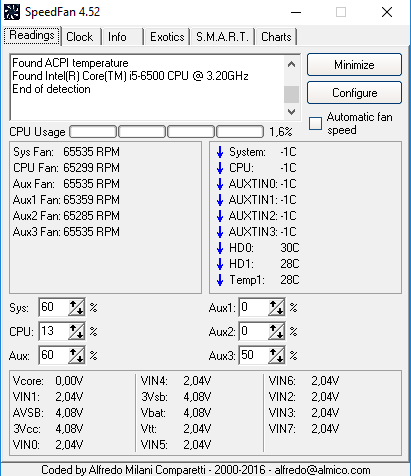The image size is (411, 476).
Task: Click the 'Found ACPI temperature' log line
Action: (70, 63)
